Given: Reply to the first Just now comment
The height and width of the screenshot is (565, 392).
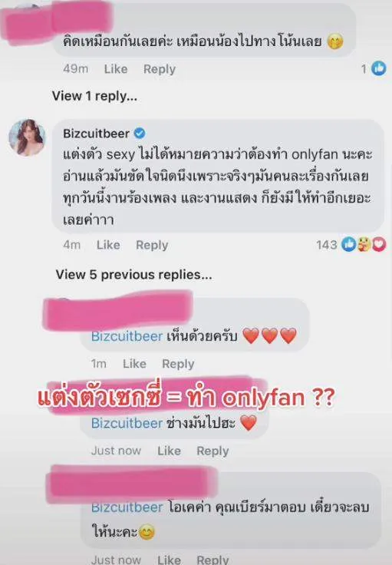Looking at the screenshot, I should coord(212,451).
